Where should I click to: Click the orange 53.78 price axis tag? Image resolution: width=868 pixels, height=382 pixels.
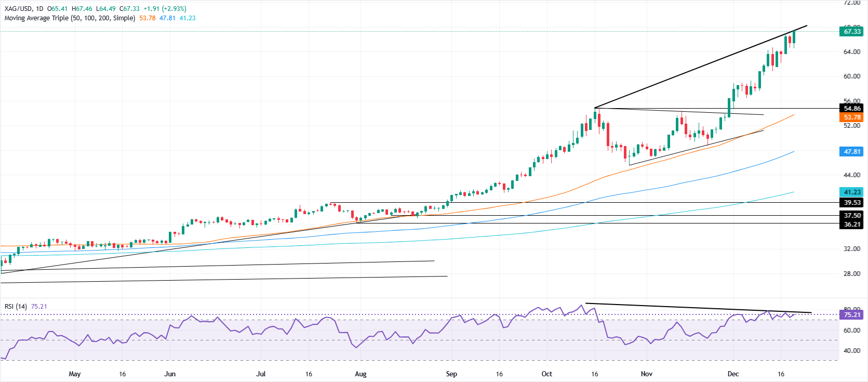(851, 117)
